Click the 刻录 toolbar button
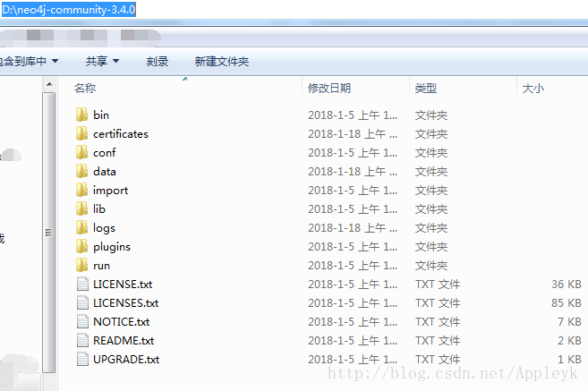The image size is (588, 391). pos(158,61)
